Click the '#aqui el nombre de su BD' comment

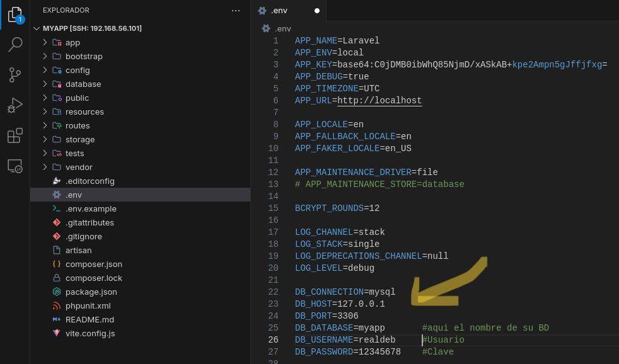485,327
